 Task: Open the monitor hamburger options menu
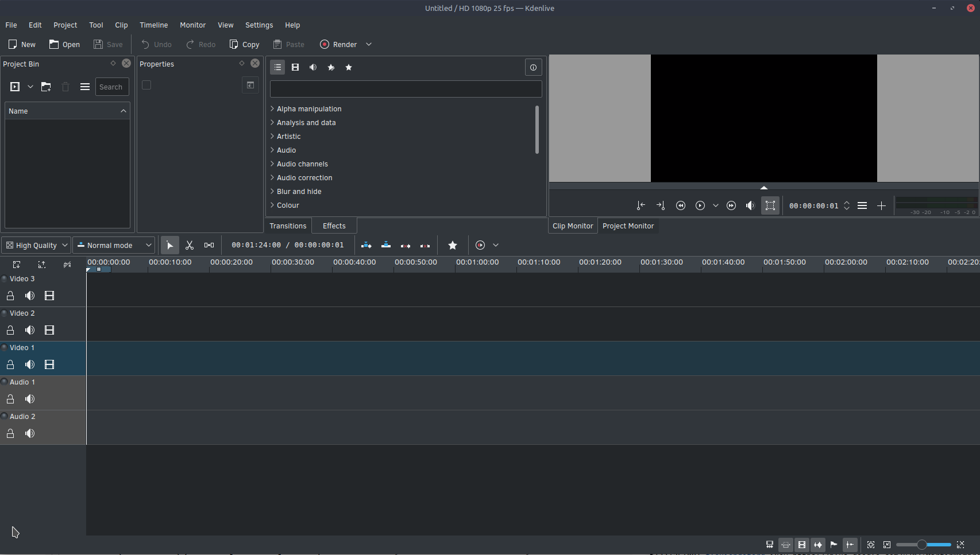pyautogui.click(x=862, y=205)
